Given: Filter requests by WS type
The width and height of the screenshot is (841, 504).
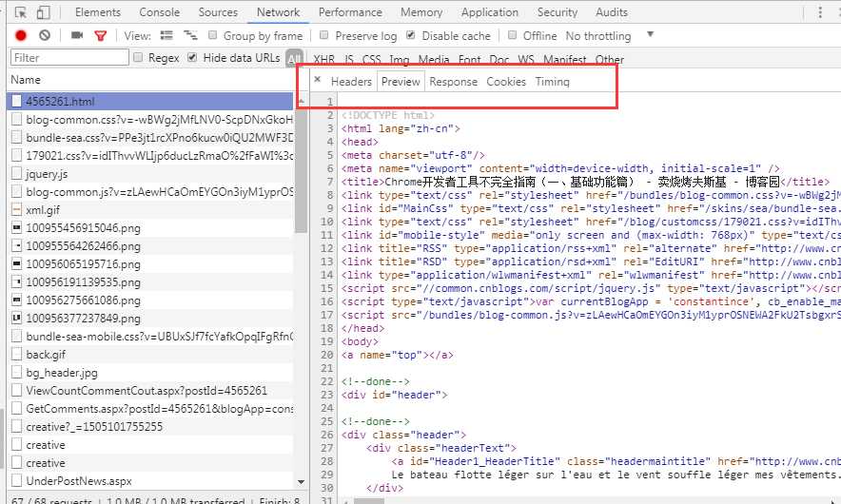Looking at the screenshot, I should click(525, 59).
